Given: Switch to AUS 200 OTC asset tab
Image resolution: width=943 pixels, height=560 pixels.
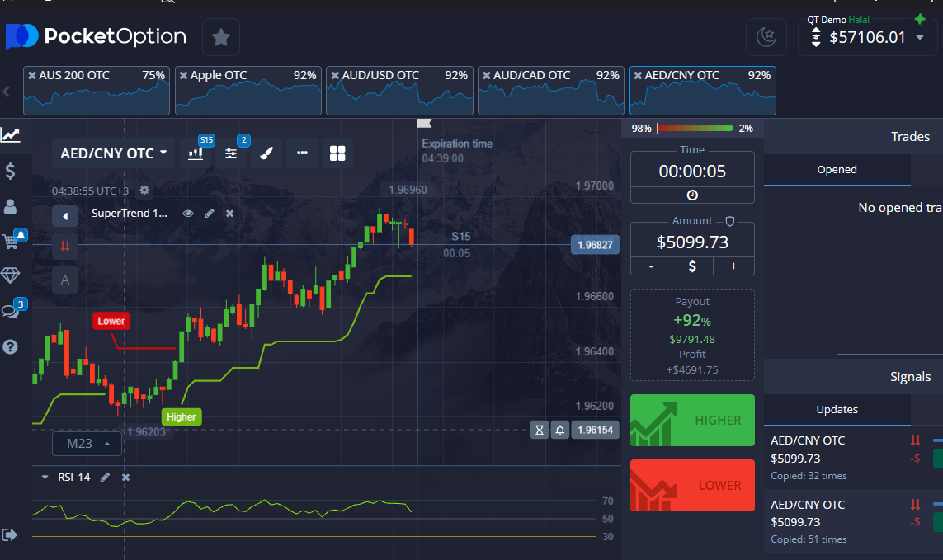Looking at the screenshot, I should (97, 90).
